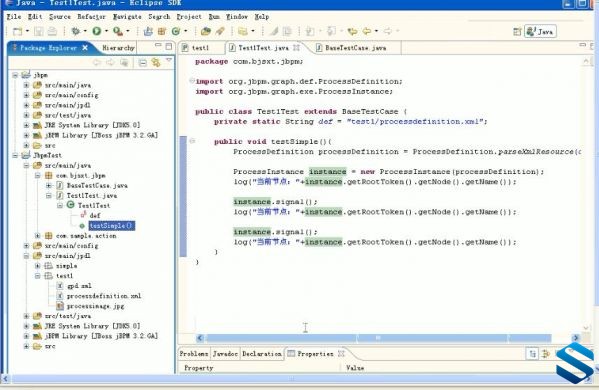Viewport: 599px width, 390px height.
Task: Select testSimple() in Package Explorer
Action: (x=111, y=226)
